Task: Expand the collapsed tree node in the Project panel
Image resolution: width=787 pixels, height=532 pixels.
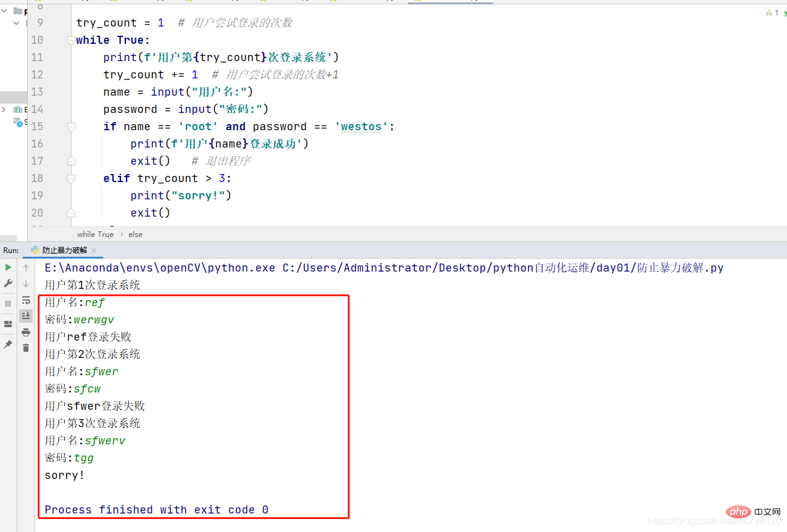Action: [4, 109]
